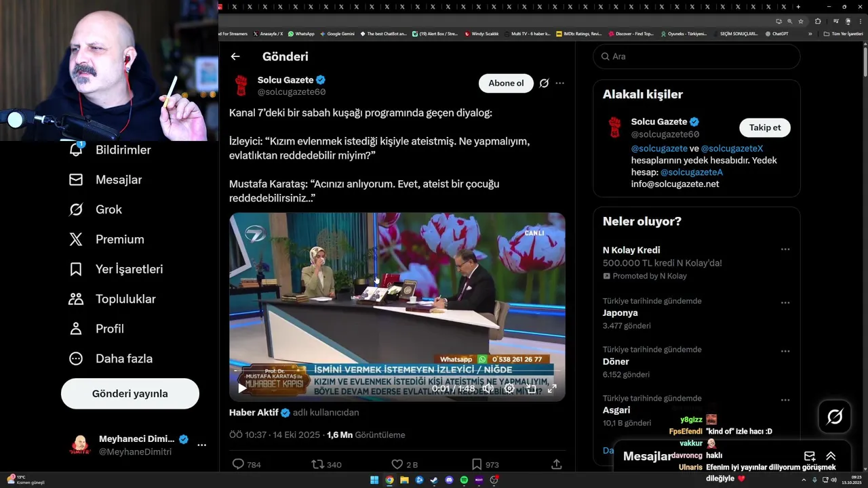Click Takip et for Solcu Gazete
This screenshot has width=868, height=488.
765,127
